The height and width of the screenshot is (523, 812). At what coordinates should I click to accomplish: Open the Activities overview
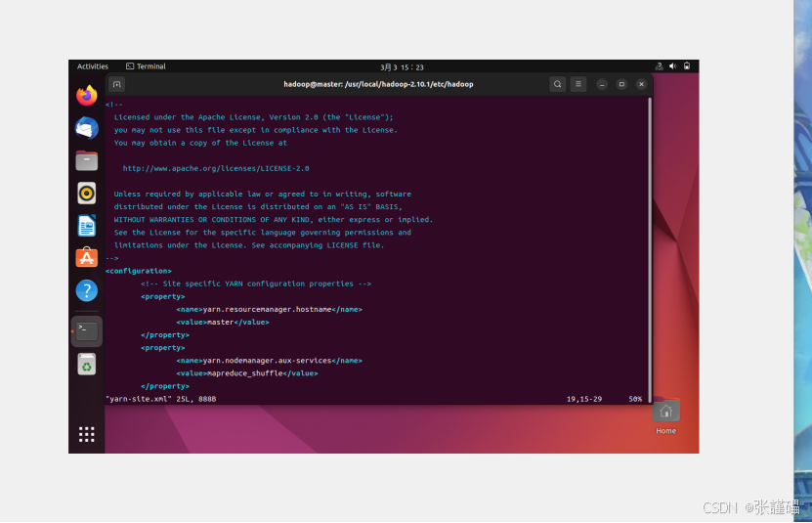pyautogui.click(x=93, y=66)
